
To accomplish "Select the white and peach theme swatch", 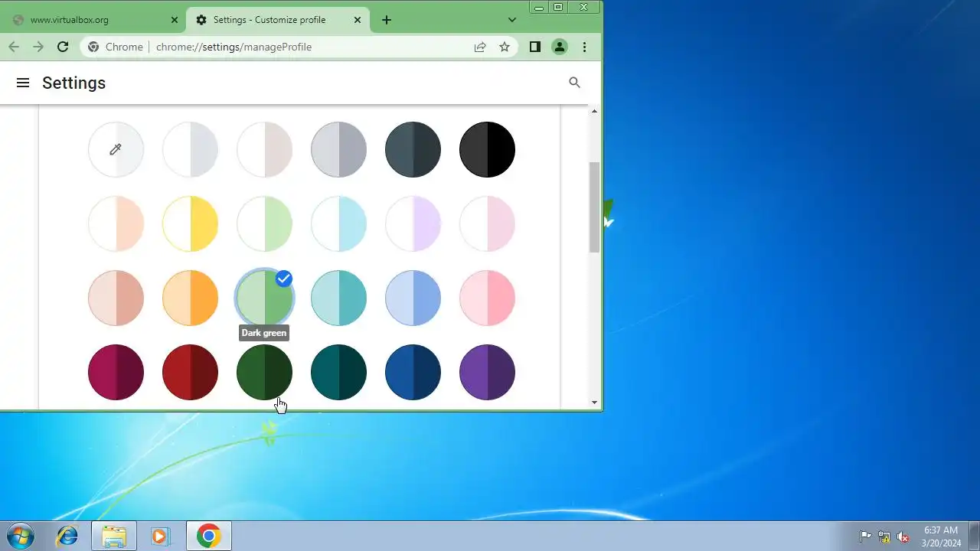I will [x=116, y=223].
